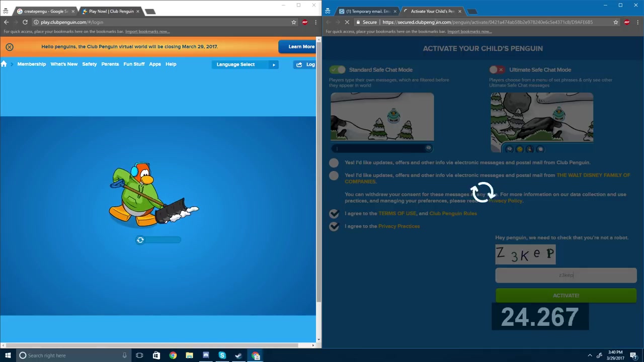Toggle Ultimate Safe Chat Mode switch

click(x=497, y=70)
